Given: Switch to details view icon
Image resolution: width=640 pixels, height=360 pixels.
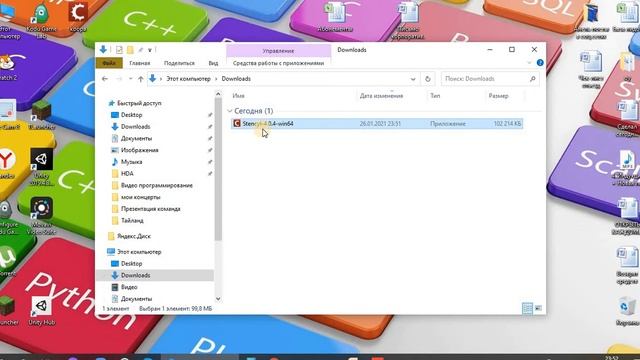Looking at the screenshot, I should pos(527,308).
